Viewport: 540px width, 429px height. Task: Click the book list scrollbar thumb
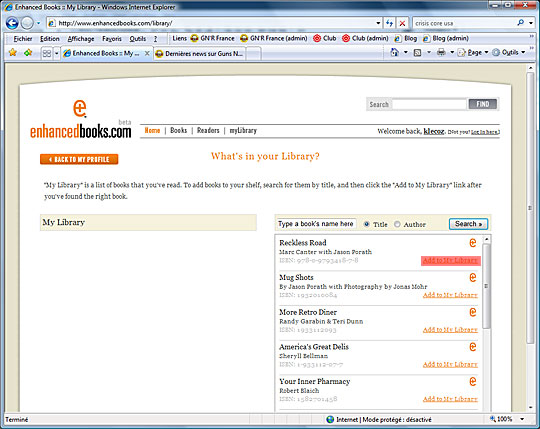click(x=486, y=286)
